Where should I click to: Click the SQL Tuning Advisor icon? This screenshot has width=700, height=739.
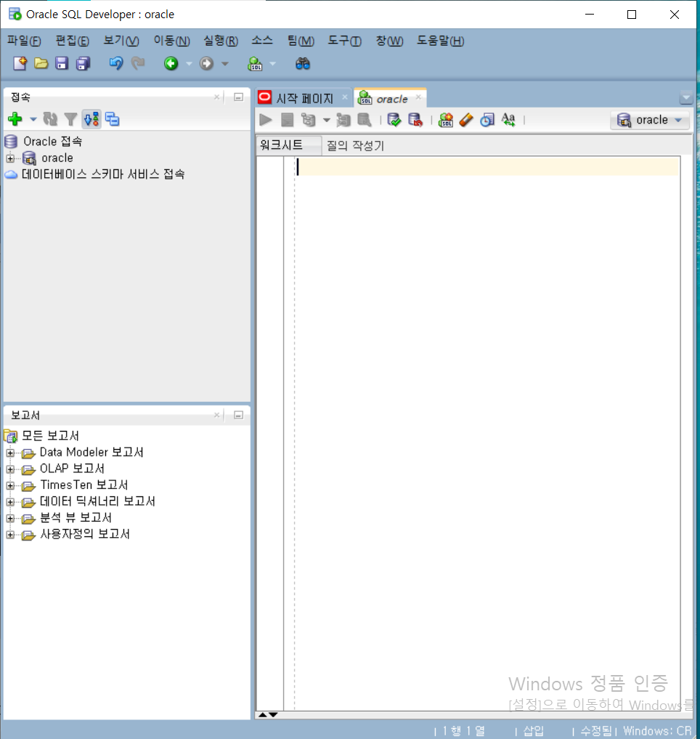tap(364, 120)
